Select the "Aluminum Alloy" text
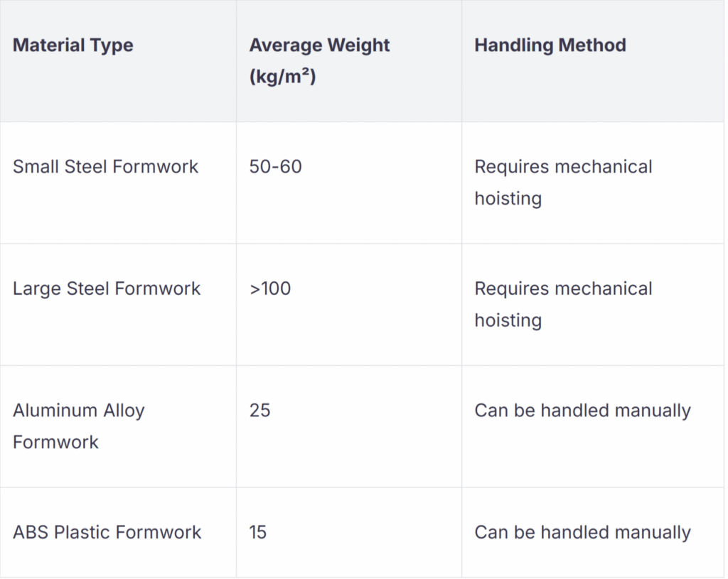This screenshot has height=579, width=728. pos(79,411)
